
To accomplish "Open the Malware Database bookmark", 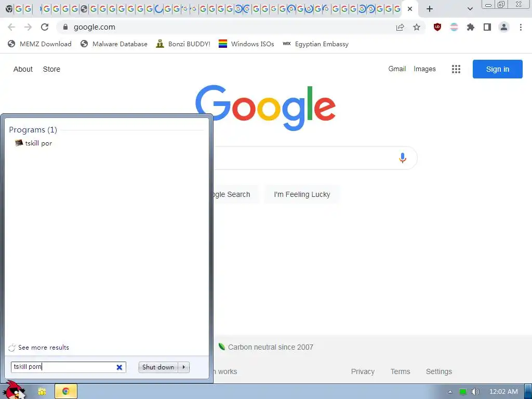I will [x=114, y=44].
